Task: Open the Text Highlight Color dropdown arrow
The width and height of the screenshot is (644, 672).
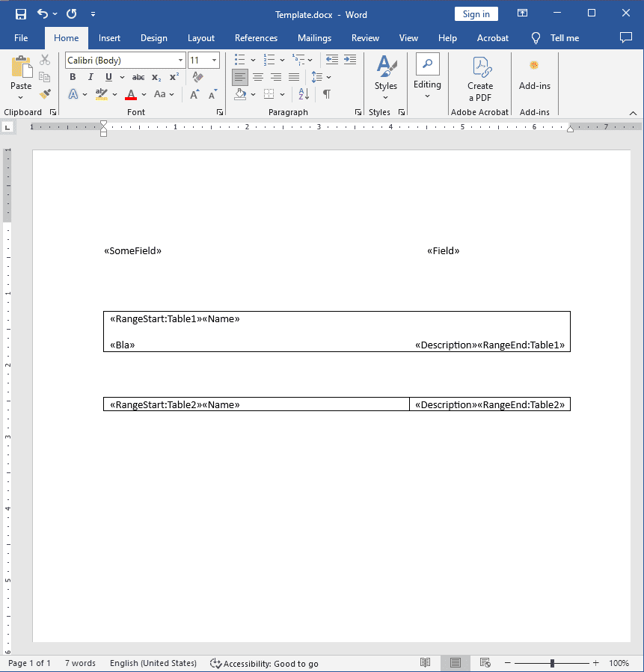Action: pyautogui.click(x=114, y=94)
